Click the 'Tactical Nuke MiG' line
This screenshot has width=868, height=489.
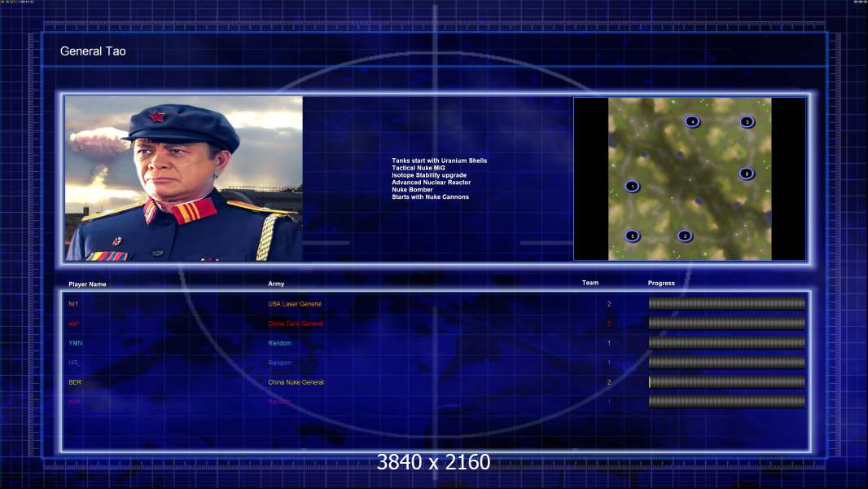click(x=419, y=168)
